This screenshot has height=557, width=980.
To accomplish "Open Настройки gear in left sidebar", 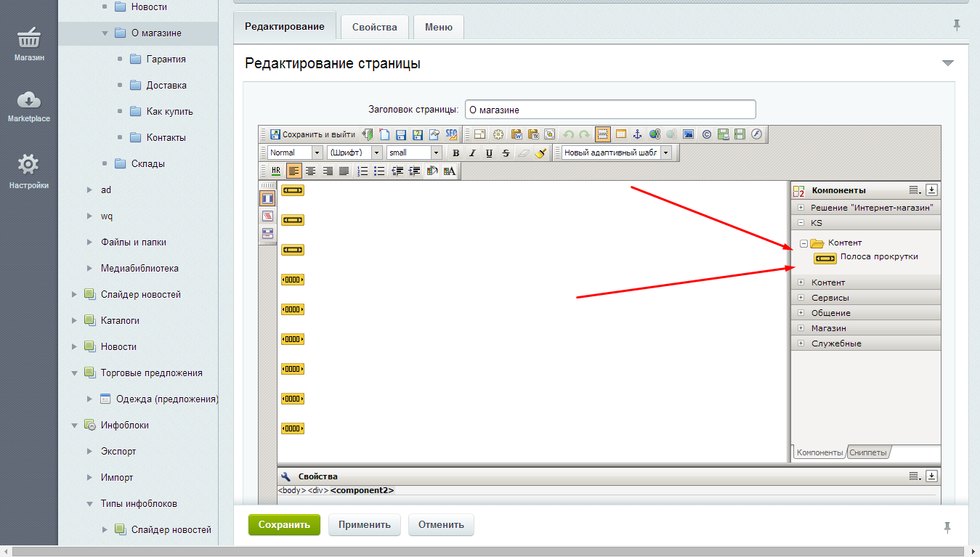I will [x=28, y=171].
